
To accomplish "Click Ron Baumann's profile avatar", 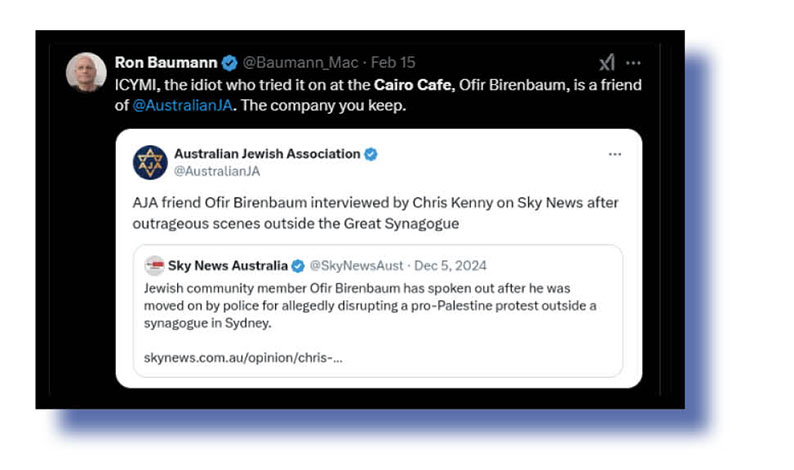I will click(x=86, y=72).
